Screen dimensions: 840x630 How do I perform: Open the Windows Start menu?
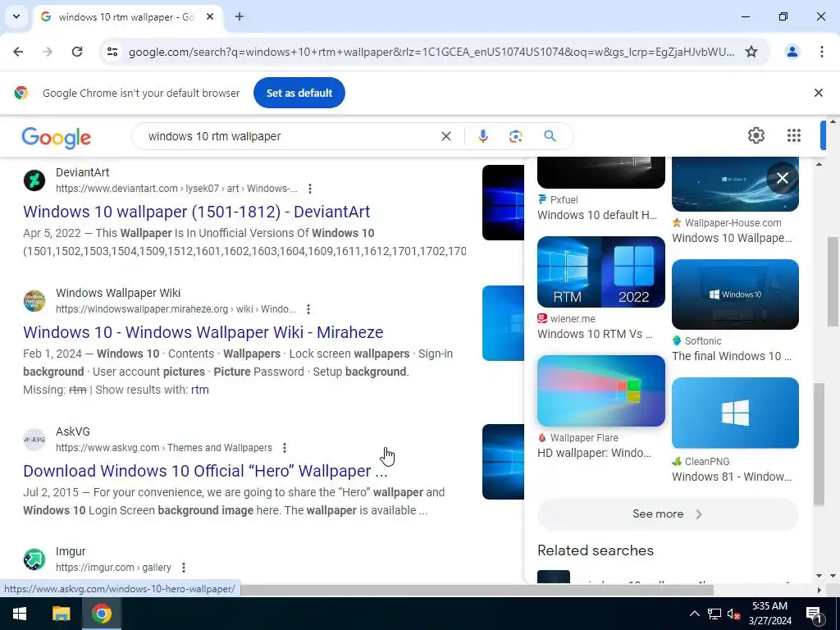click(20, 614)
